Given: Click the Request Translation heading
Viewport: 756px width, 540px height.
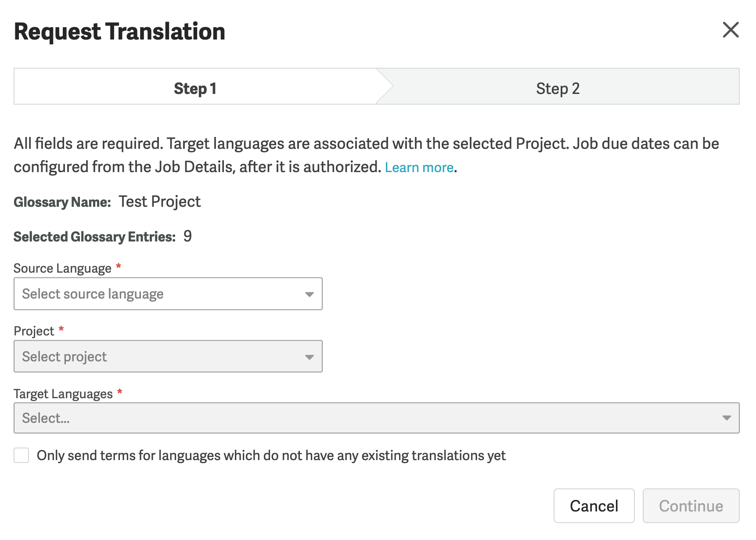Looking at the screenshot, I should click(x=119, y=32).
